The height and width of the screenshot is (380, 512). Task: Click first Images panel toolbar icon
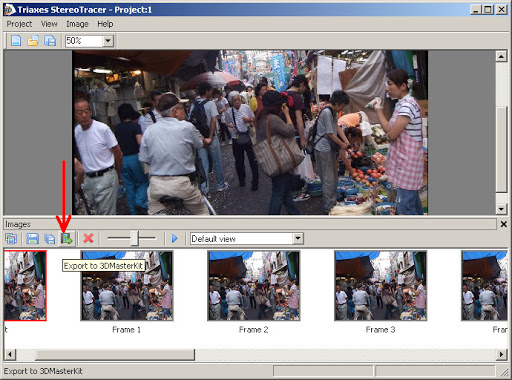pyautogui.click(x=11, y=239)
